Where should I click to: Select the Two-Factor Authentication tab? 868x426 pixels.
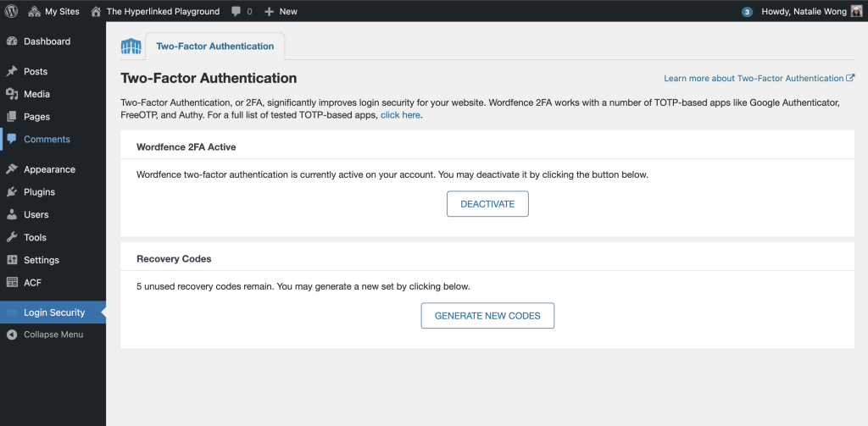tap(214, 47)
